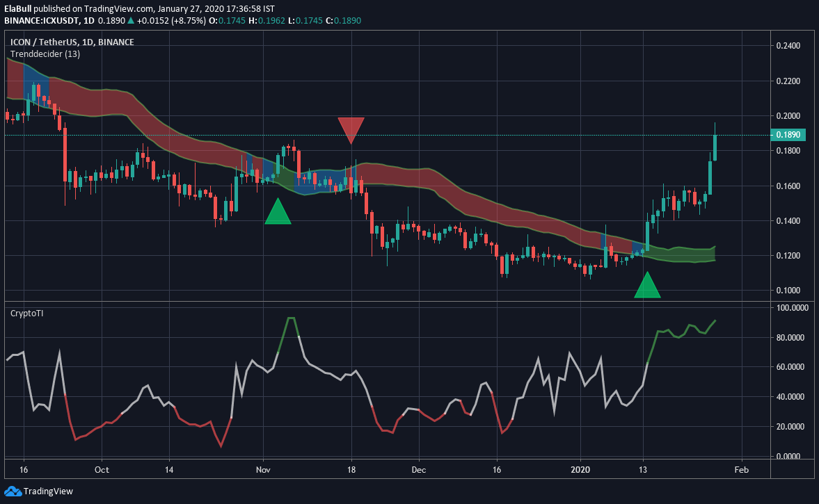This screenshot has height=504, width=819.
Task: Click the 0.1800 price axis label
Action: pyautogui.click(x=788, y=151)
